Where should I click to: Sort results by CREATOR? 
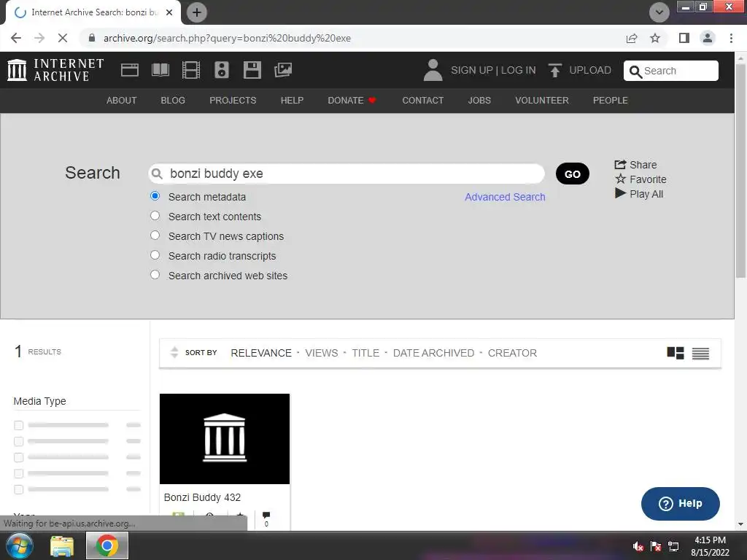click(512, 354)
